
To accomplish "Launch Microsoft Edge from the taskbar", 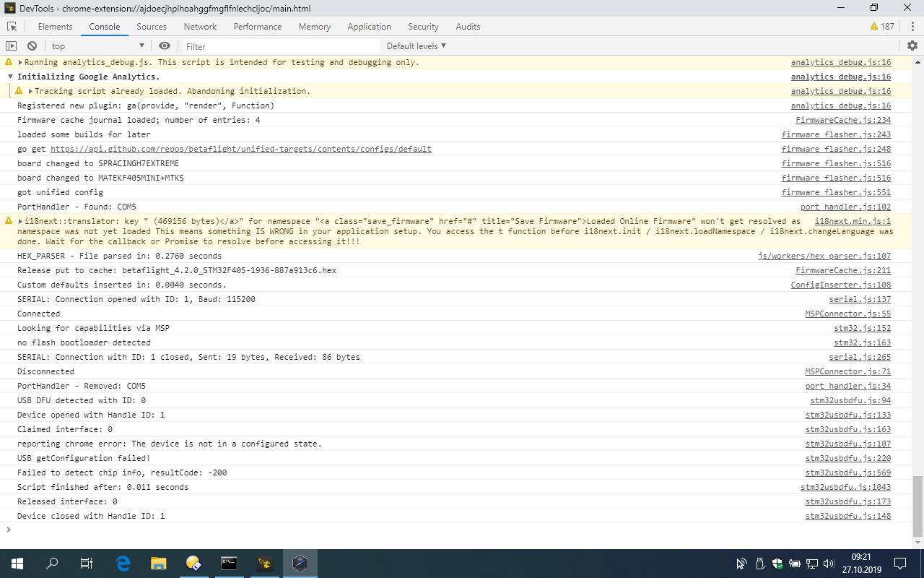I will [x=123, y=564].
